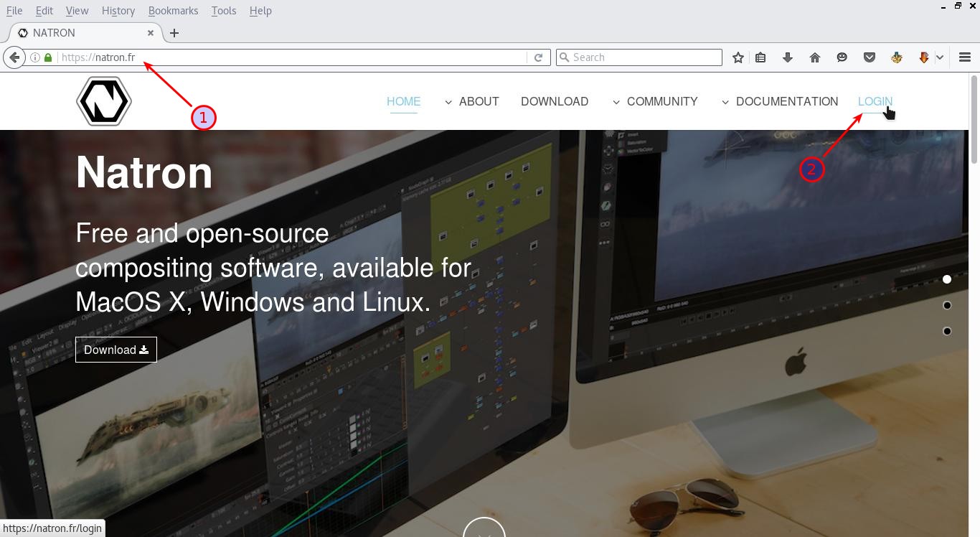Reload the current page
Screen dimensions: 980x537
pyautogui.click(x=538, y=57)
